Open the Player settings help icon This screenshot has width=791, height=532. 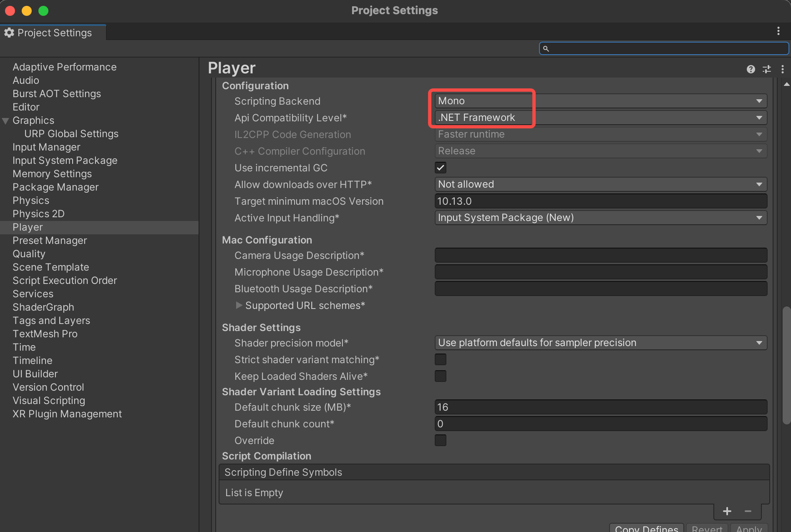(751, 69)
